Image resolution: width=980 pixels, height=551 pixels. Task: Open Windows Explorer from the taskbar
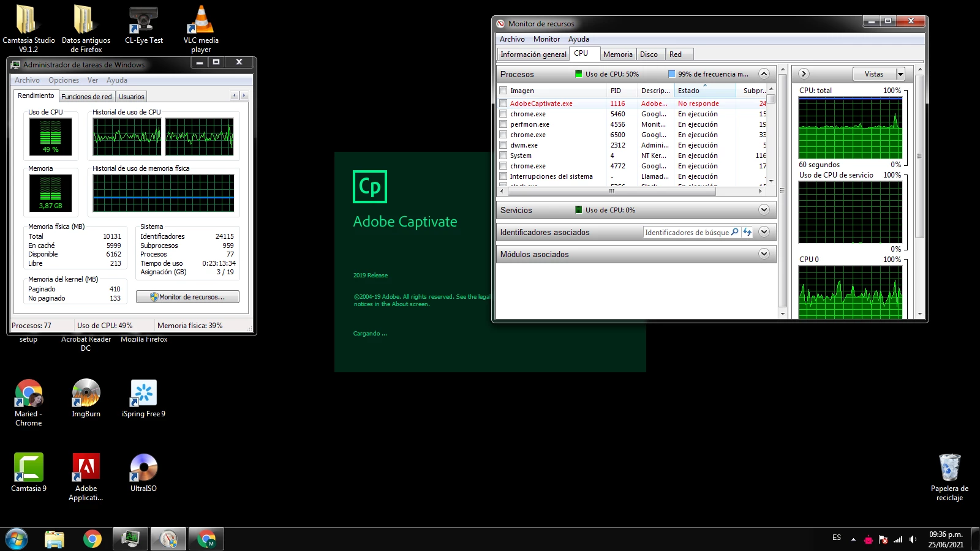coord(55,539)
